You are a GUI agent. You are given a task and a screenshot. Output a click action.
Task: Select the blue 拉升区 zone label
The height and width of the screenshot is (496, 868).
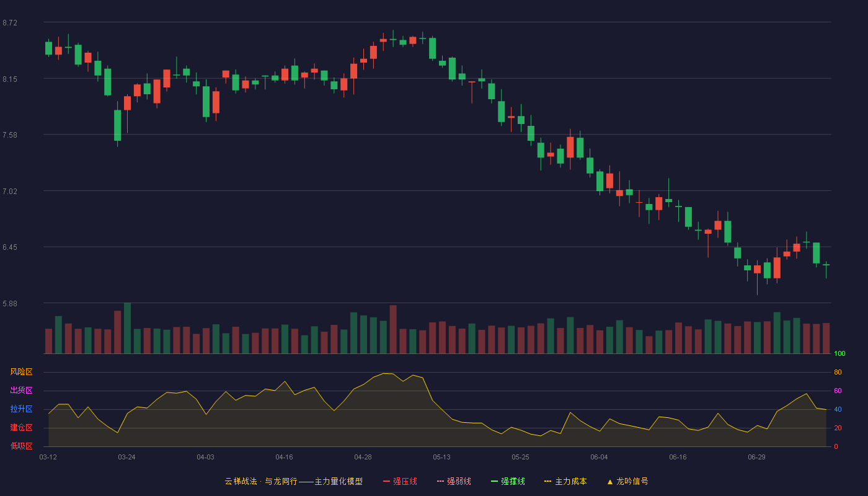pyautogui.click(x=21, y=409)
